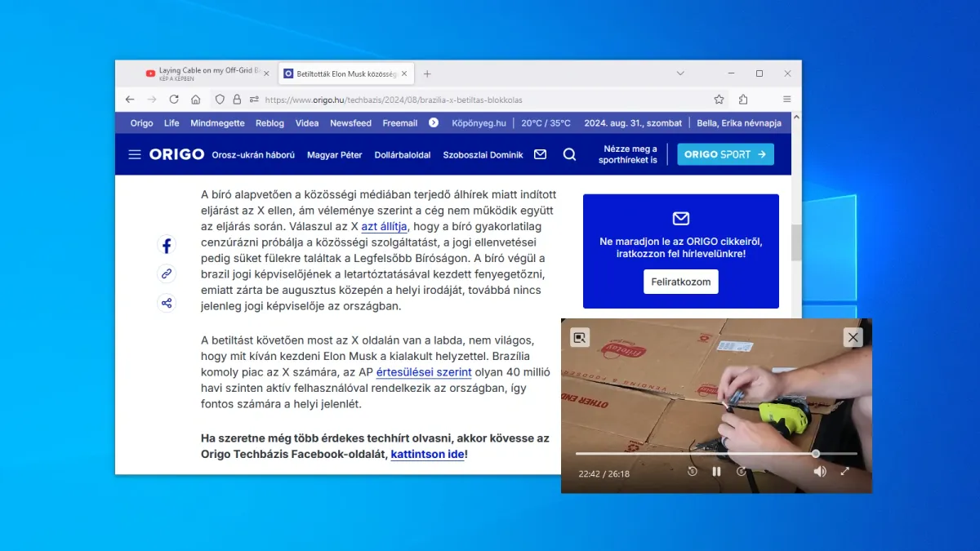Click the '20°C / 35°C' temperature
980x551 pixels.
546,123
